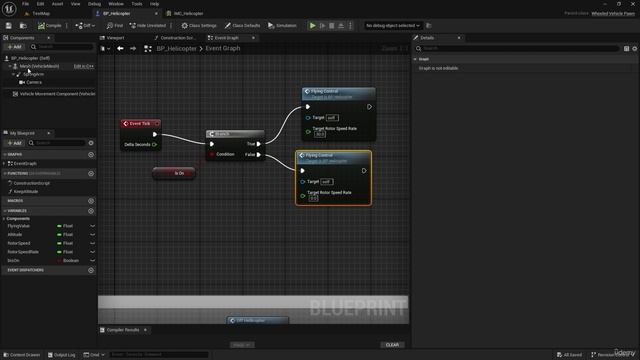Image resolution: width=640 pixels, height=360 pixels.
Task: Select the ConstructionScript function
Action: tap(31, 183)
